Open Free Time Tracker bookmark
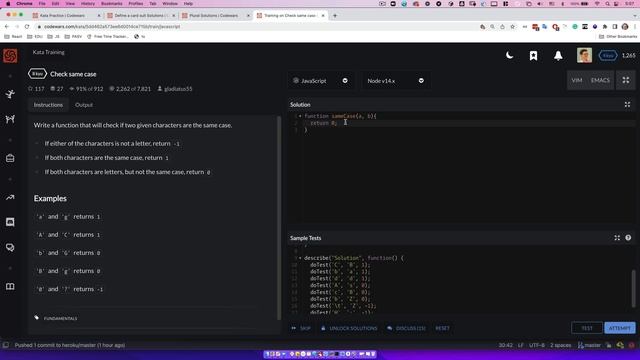Screen dimensions: 640x360 pos(107,36)
